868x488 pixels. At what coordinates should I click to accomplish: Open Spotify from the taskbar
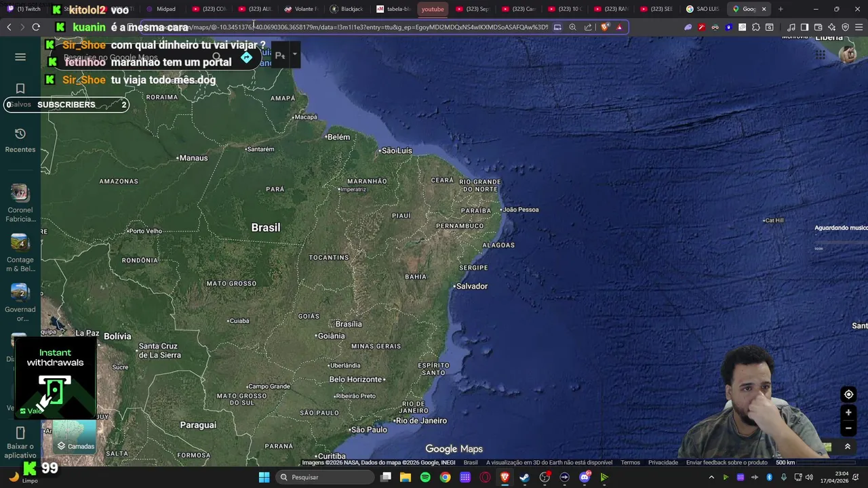coord(425,477)
